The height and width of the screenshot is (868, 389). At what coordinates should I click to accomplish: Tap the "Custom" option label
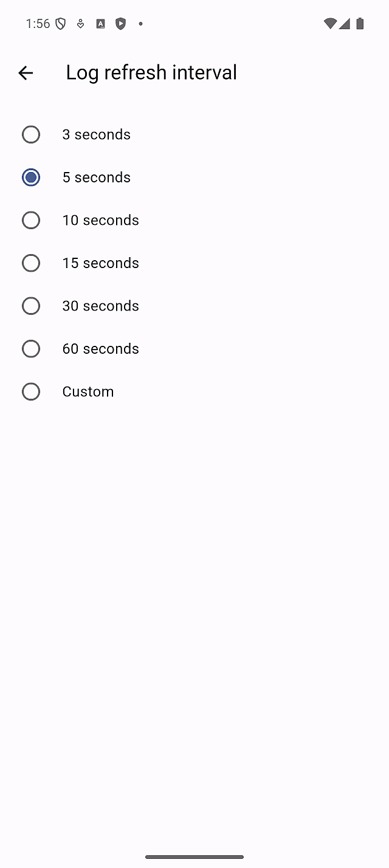coord(88,391)
